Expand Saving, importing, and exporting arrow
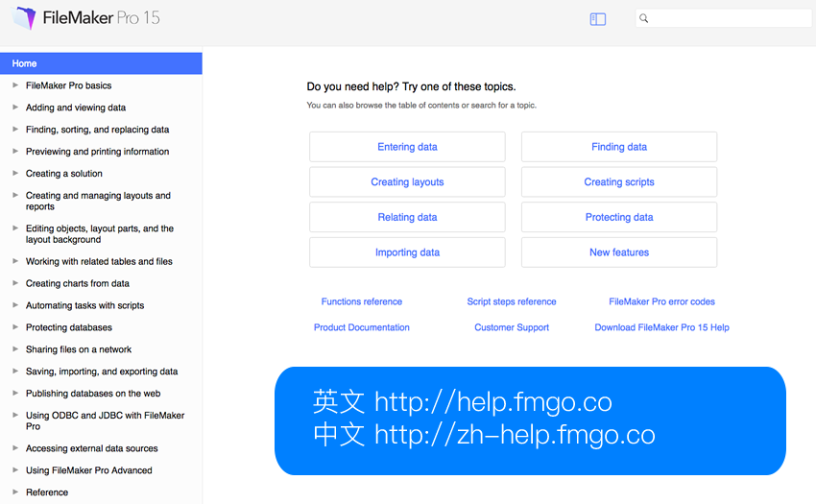The image size is (816, 504). [x=15, y=371]
